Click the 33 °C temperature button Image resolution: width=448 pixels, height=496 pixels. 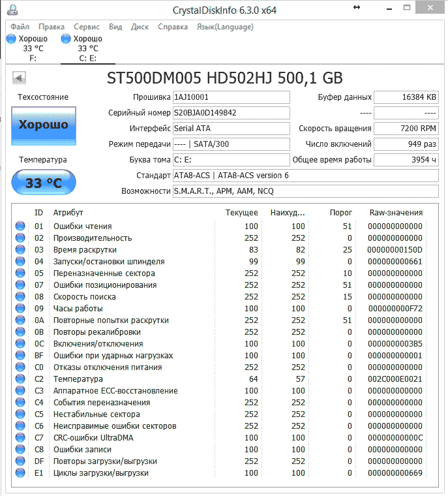(x=44, y=183)
